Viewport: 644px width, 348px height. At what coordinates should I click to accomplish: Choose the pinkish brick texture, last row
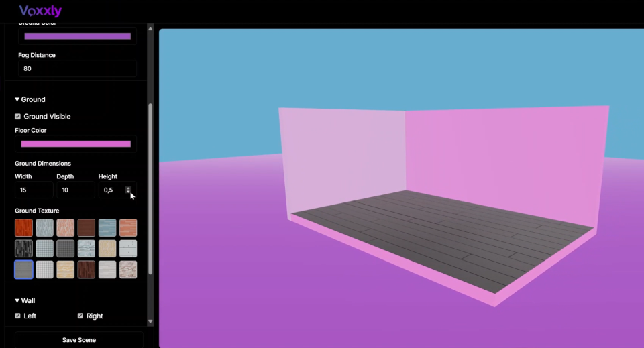point(128,270)
